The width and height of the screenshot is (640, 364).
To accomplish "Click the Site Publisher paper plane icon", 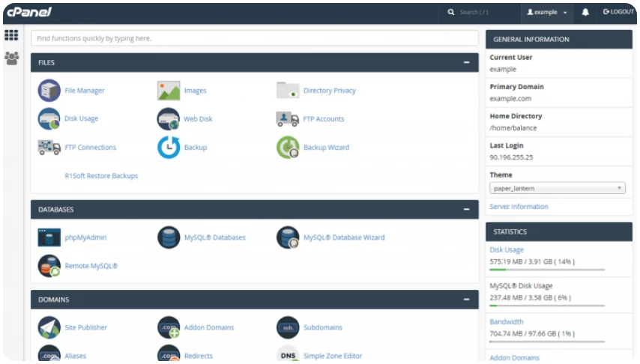I will tap(49, 327).
